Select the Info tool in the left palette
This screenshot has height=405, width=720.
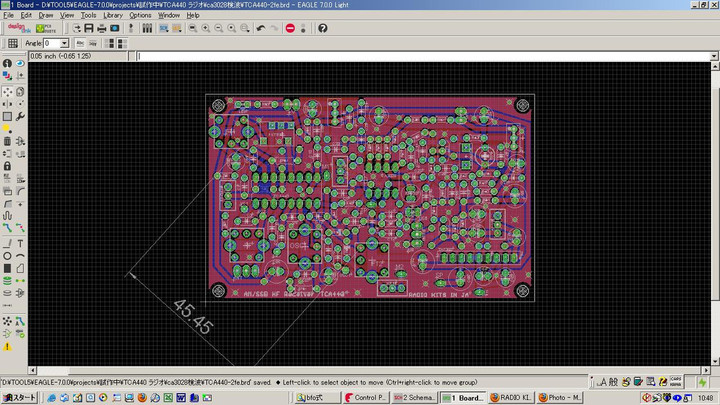(8, 63)
